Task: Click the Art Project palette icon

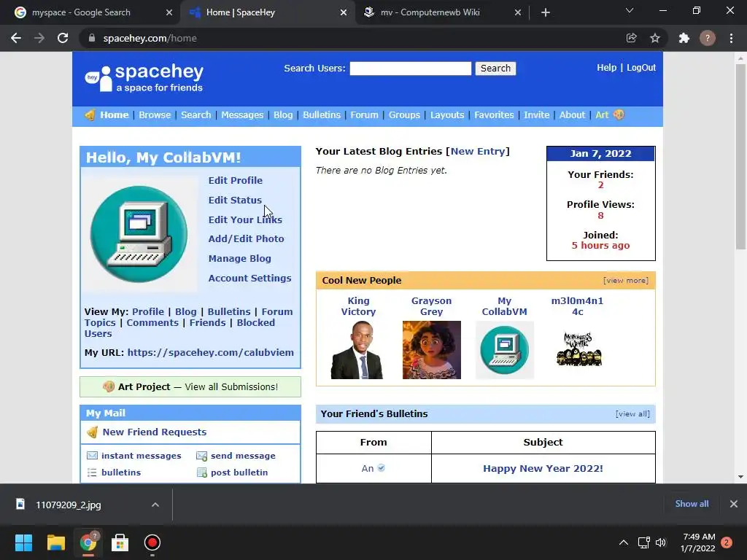Action: (109, 386)
